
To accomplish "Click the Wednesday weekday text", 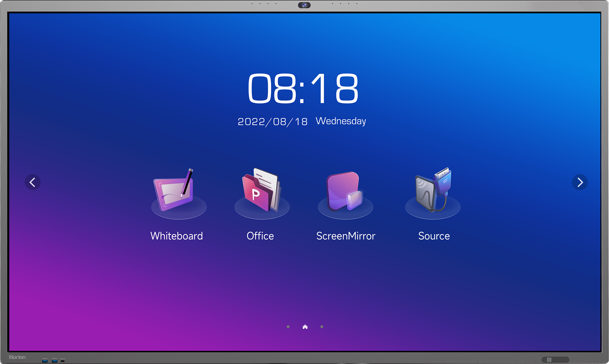I will [x=341, y=121].
